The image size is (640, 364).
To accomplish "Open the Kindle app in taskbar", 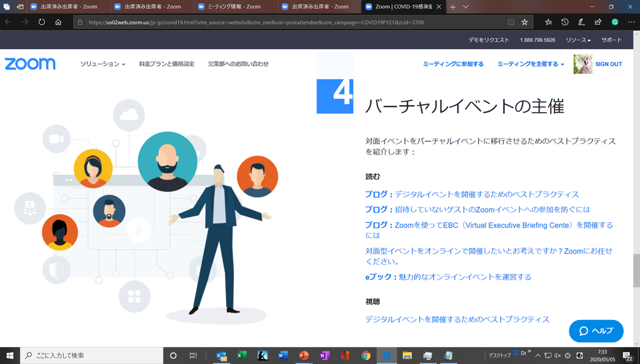I will click(x=262, y=355).
